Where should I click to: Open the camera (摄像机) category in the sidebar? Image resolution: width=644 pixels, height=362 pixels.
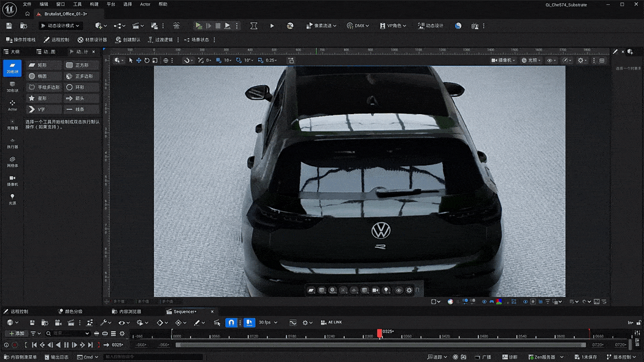click(x=12, y=181)
